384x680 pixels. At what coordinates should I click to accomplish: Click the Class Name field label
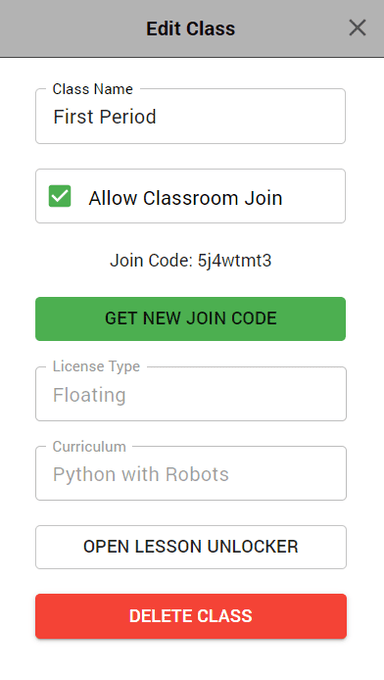pyautogui.click(x=93, y=89)
